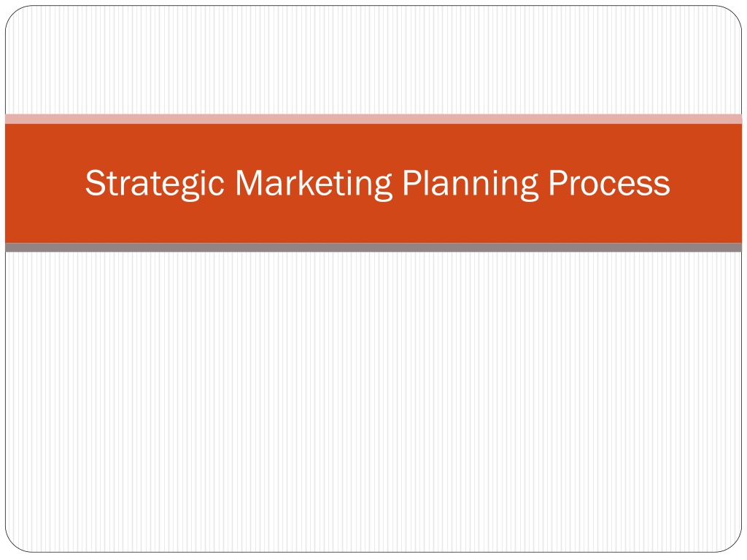Click the rounded bottom-right slide corner
The height and width of the screenshot is (560, 747).
(734, 544)
